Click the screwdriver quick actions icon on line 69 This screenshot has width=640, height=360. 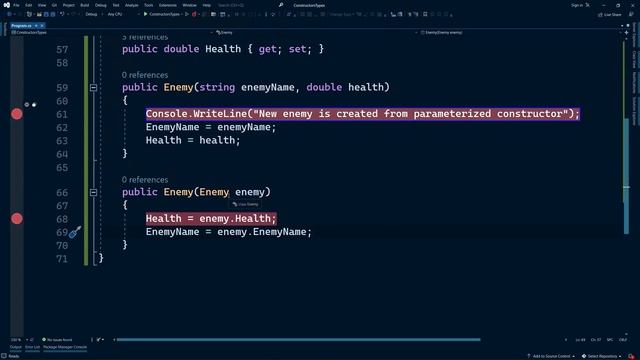click(x=75, y=232)
